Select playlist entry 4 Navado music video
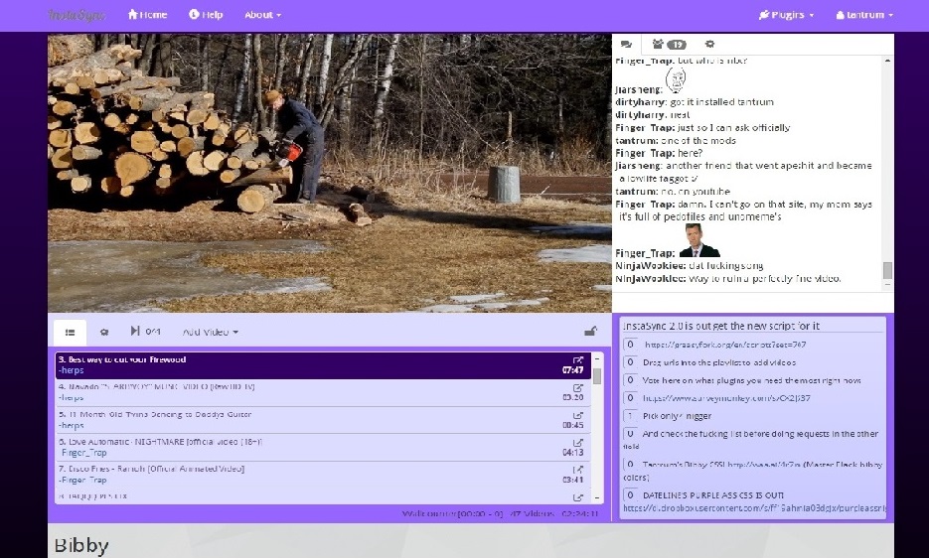This screenshot has width=929, height=560. coord(323,392)
